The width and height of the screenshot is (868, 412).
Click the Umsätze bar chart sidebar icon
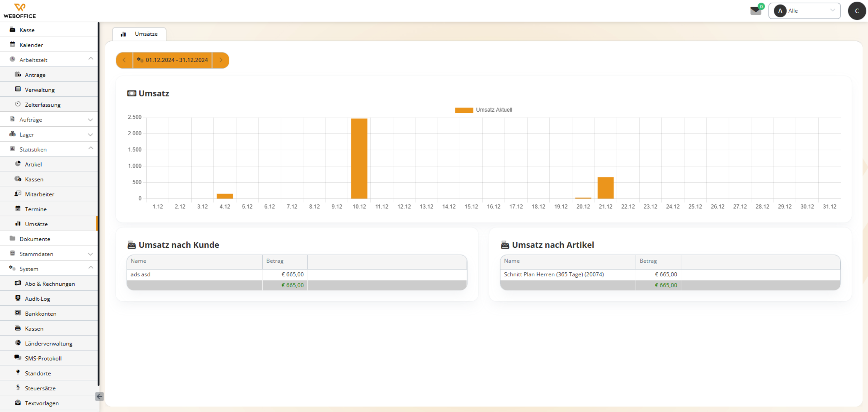coord(18,223)
